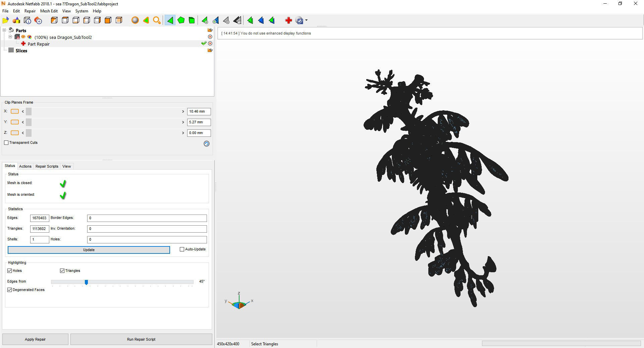Switch to the Actions tab
This screenshot has width=644, height=348.
25,166
